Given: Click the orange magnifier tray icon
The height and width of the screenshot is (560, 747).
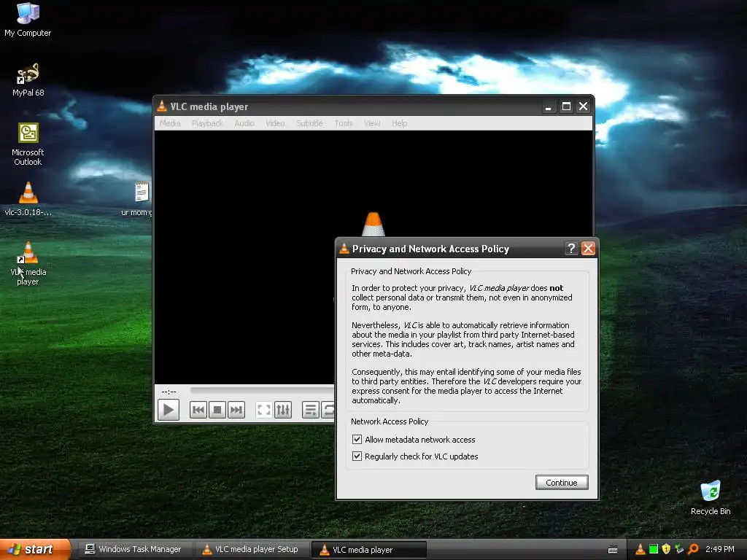Looking at the screenshot, I should (693, 550).
